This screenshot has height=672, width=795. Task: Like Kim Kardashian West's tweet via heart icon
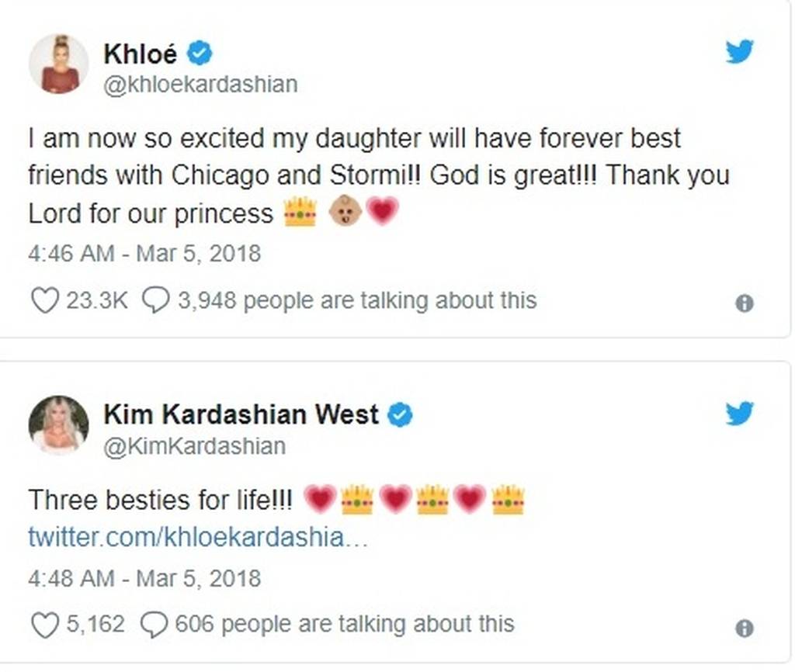click(x=44, y=625)
